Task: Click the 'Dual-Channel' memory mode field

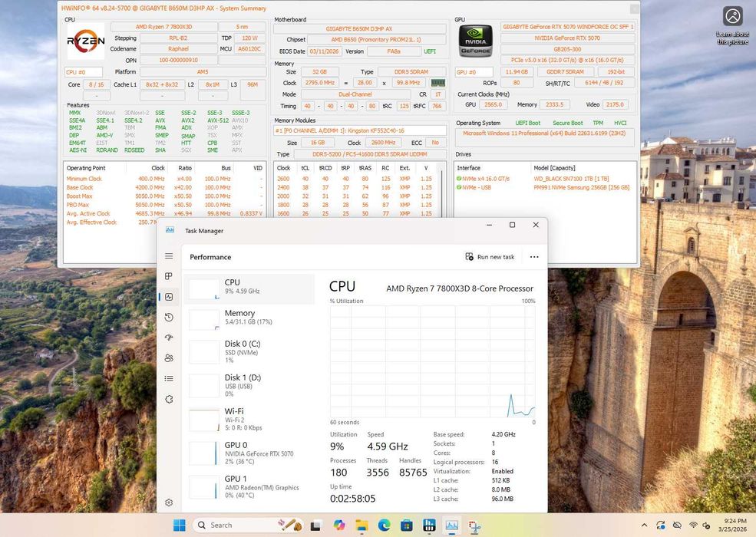Action: click(355, 94)
